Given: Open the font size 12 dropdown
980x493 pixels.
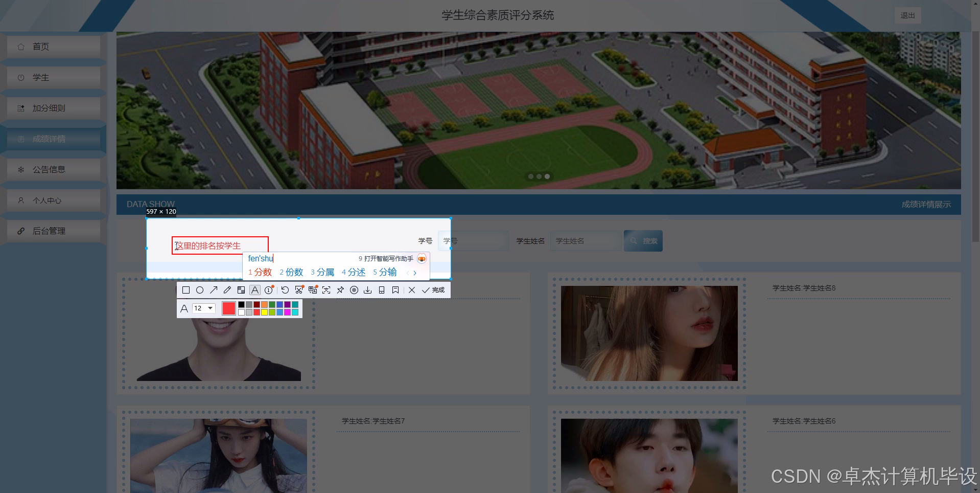Looking at the screenshot, I should (x=203, y=308).
